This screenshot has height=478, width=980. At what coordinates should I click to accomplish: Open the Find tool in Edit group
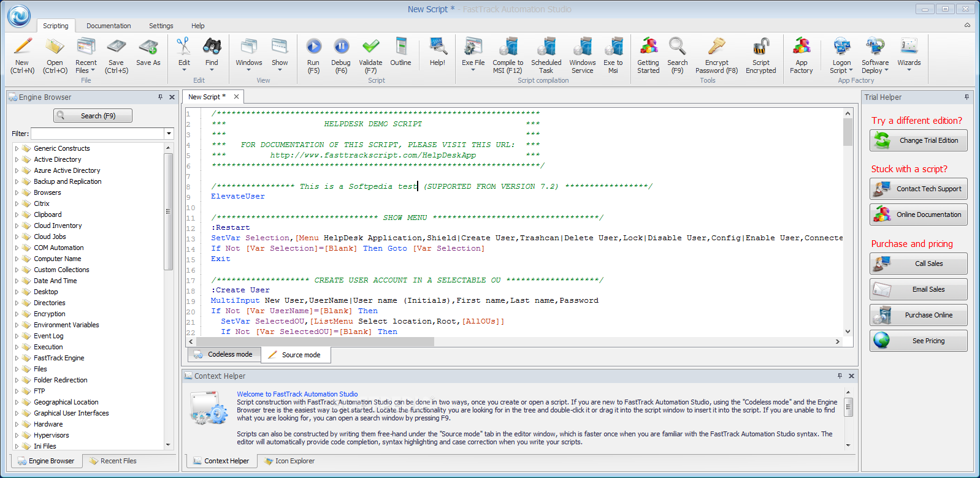point(212,54)
